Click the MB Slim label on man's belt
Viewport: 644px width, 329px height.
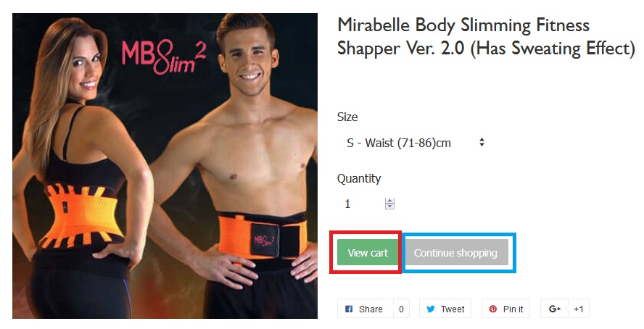coord(263,241)
